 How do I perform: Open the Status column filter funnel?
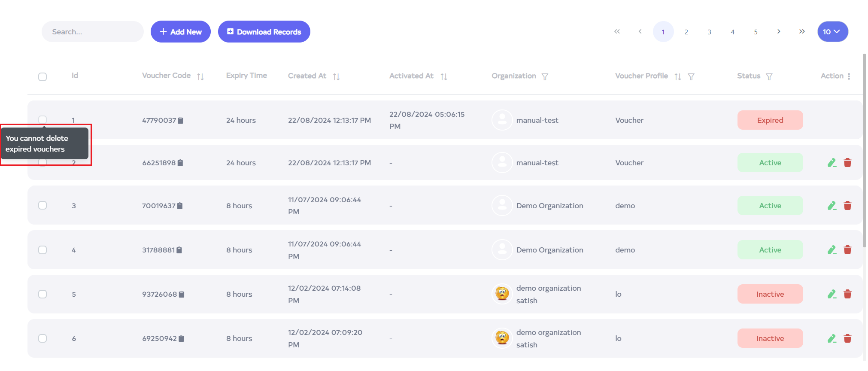click(769, 76)
